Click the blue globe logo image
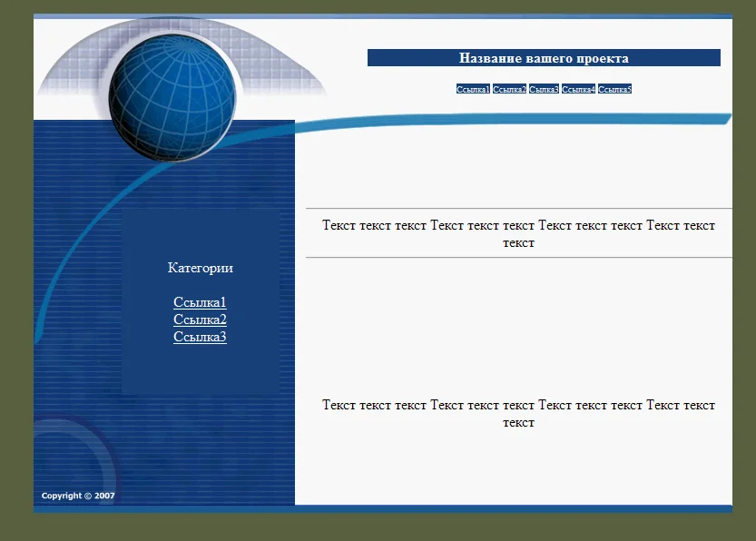The width and height of the screenshot is (756, 541). [172, 95]
